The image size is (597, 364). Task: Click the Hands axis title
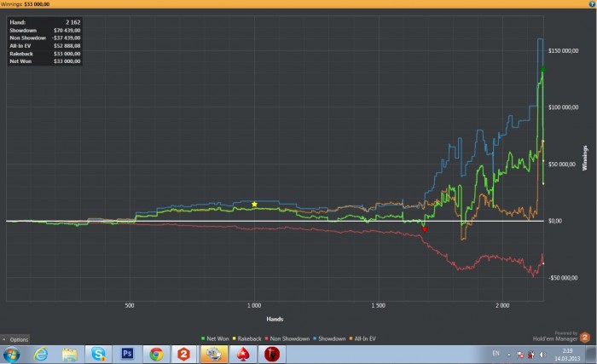click(x=275, y=319)
